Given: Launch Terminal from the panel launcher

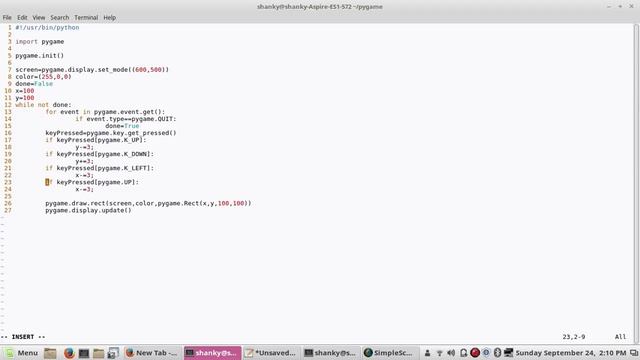Looking at the screenshot, I should tap(84, 353).
